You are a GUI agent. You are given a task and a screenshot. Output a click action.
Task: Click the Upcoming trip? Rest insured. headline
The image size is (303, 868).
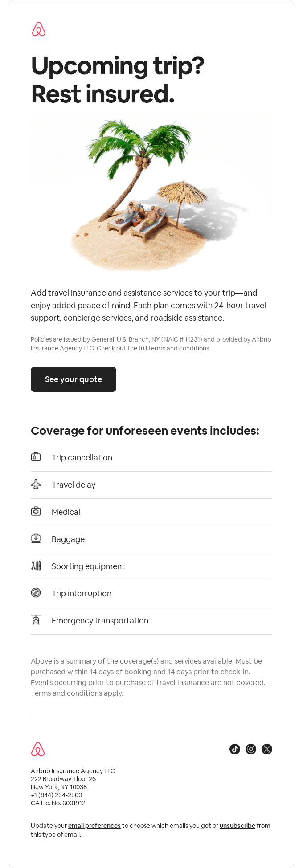(118, 80)
